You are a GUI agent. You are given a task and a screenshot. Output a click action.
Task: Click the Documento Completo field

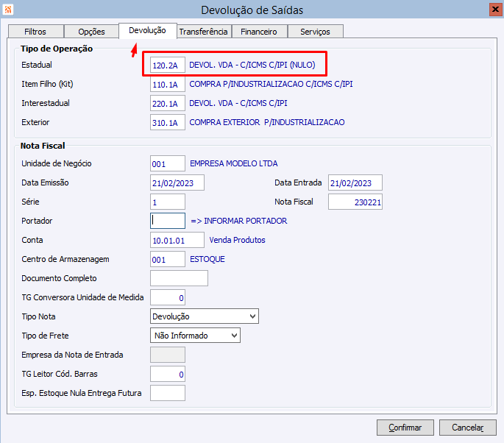(x=179, y=278)
